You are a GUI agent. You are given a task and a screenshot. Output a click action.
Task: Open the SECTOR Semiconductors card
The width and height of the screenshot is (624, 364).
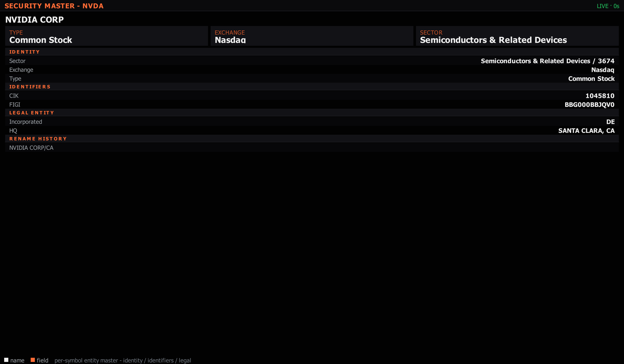517,36
